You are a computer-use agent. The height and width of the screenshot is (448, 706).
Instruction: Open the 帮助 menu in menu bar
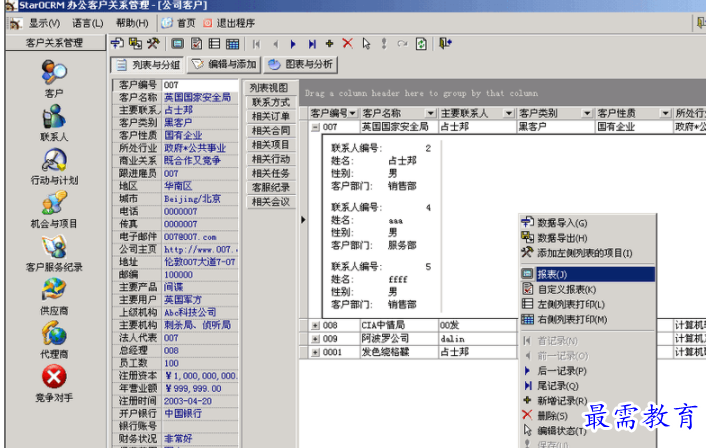(x=131, y=22)
